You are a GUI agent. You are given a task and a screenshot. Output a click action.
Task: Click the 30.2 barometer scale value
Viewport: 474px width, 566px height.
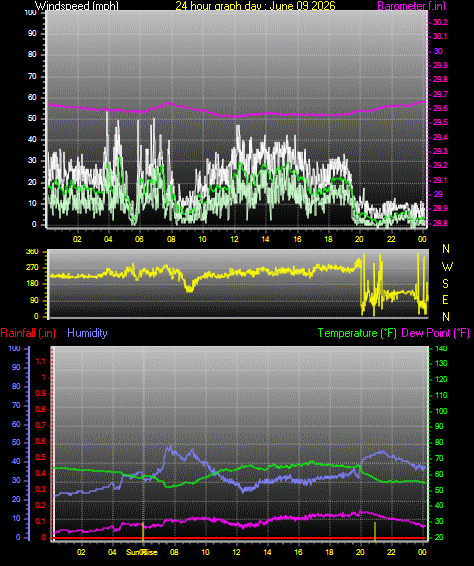(440, 22)
